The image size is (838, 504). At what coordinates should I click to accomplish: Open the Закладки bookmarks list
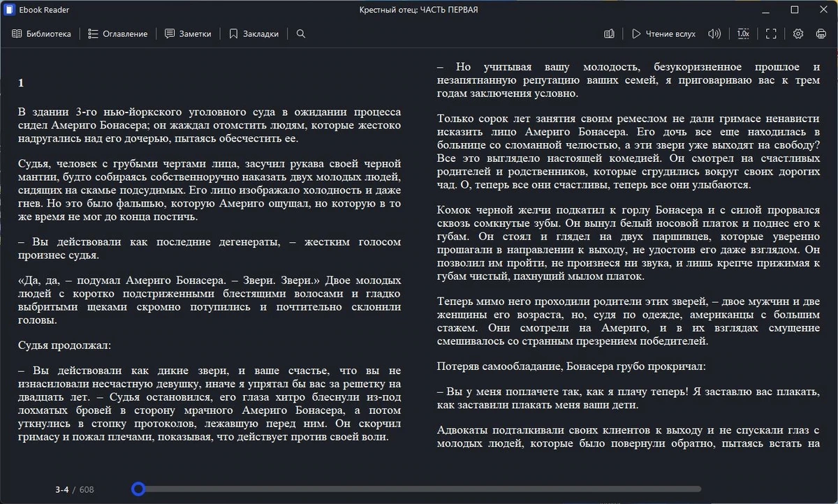point(254,34)
